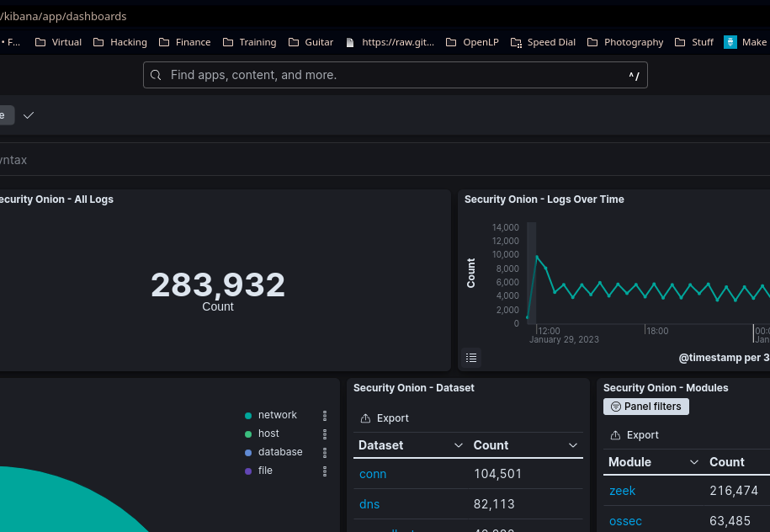Export the Modules table
770x532 pixels.
635,434
